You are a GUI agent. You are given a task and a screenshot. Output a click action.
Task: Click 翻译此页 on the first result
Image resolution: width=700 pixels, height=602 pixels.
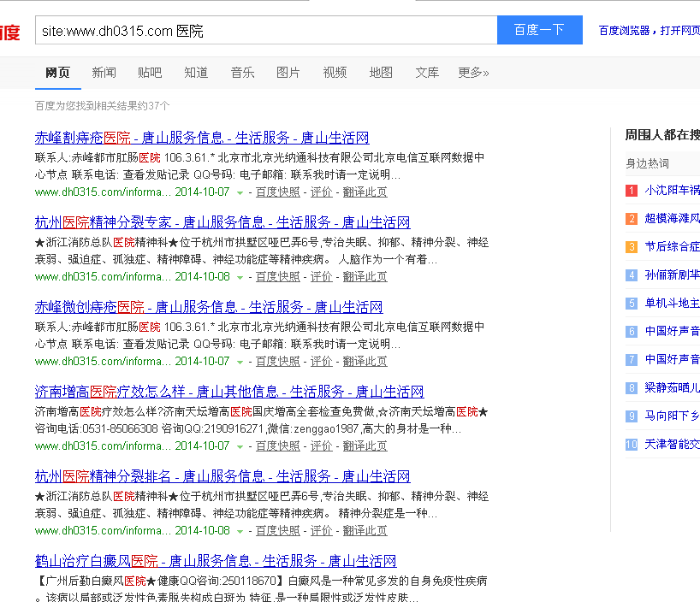(x=365, y=192)
